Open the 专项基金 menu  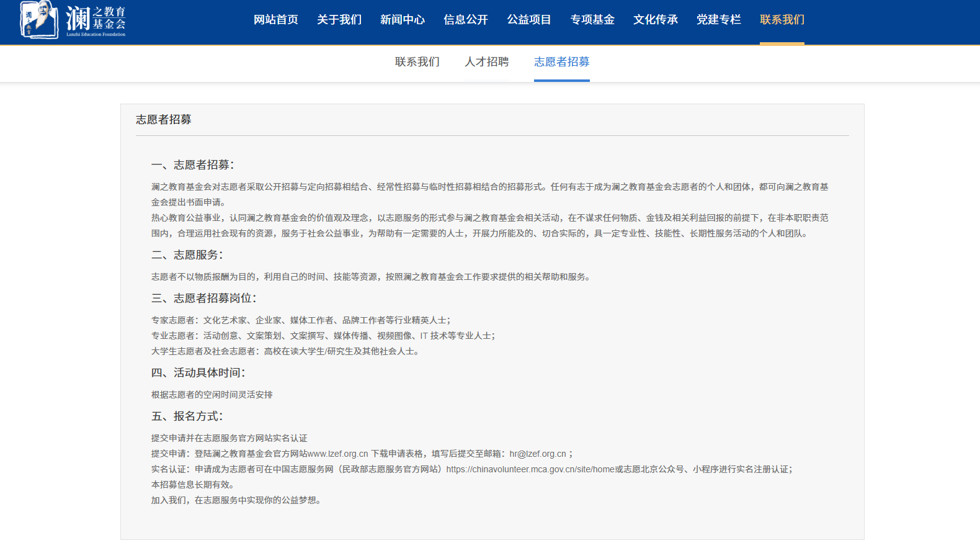point(592,20)
